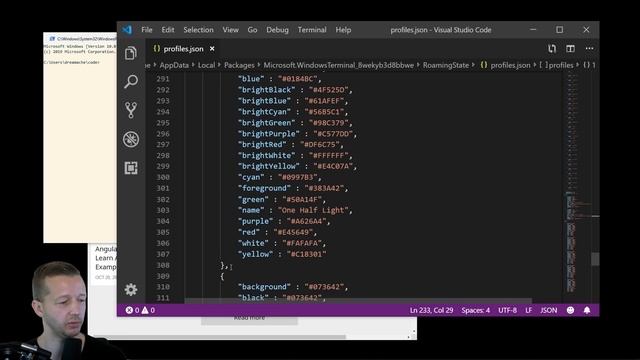Open the Edit menu
Viewport: 640px width, 360px height.
[x=167, y=30]
